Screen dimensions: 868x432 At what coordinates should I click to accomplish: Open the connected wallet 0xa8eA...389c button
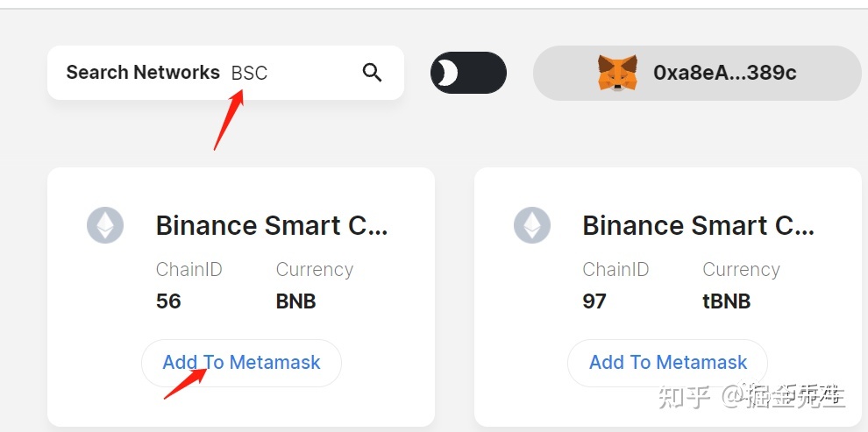coord(697,73)
